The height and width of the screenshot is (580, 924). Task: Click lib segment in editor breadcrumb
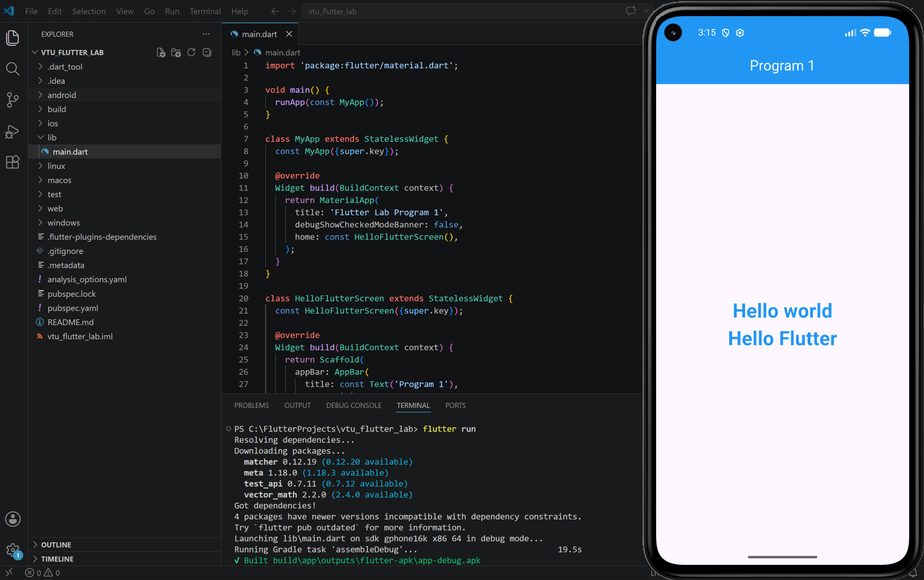click(x=236, y=53)
